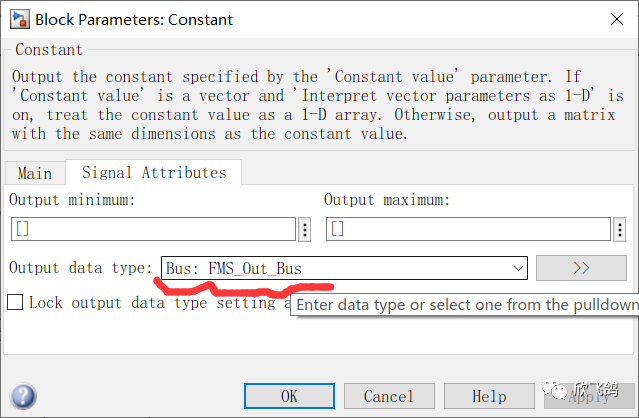The height and width of the screenshot is (418, 639).
Task: Open Output maximum three-dots options button
Action: (x=619, y=229)
